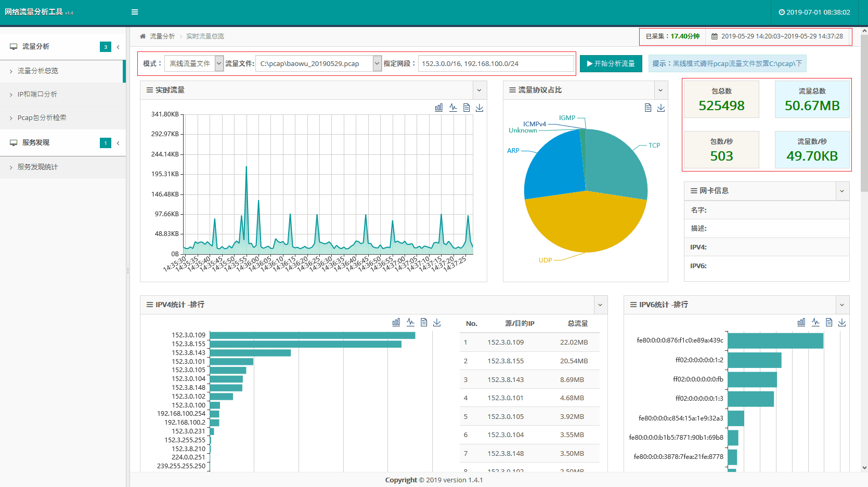Open 流量分析总览 in the sidebar
The image size is (868, 487).
point(38,71)
